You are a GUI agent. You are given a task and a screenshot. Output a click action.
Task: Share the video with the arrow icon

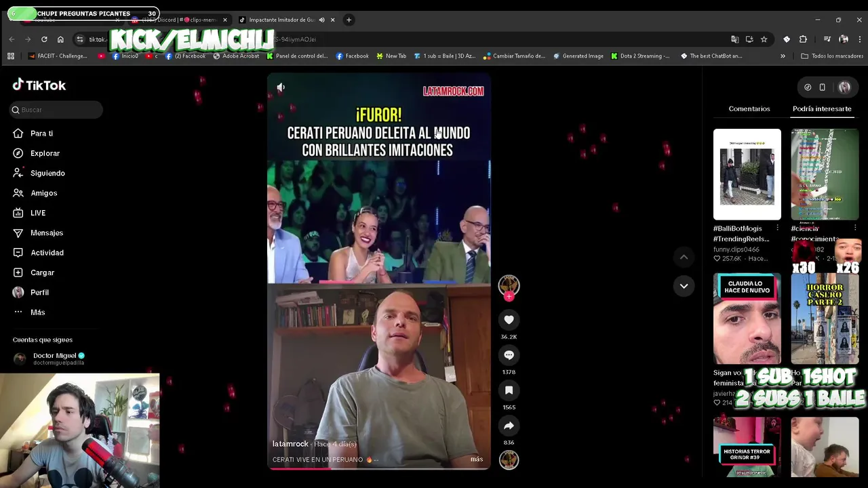[509, 426]
